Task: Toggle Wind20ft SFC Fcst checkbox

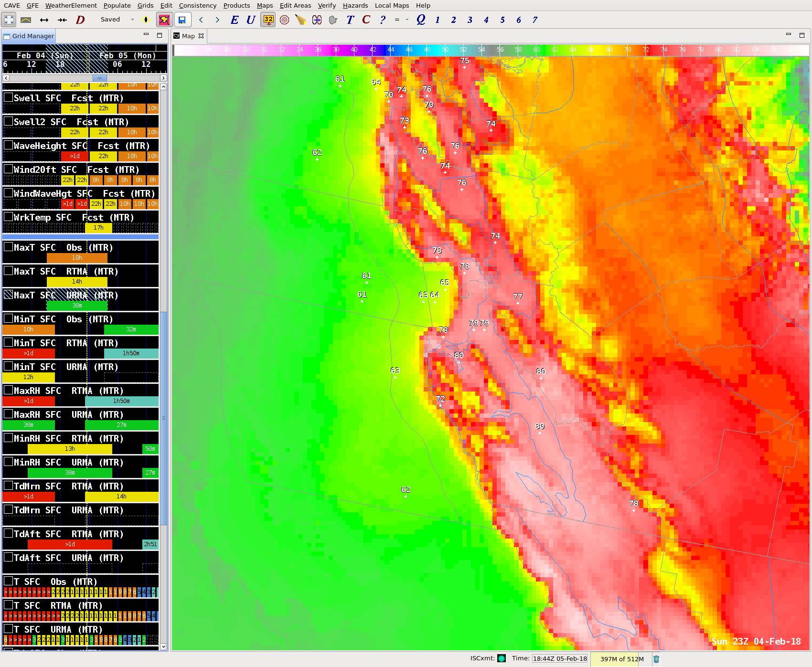Action: [x=8, y=169]
